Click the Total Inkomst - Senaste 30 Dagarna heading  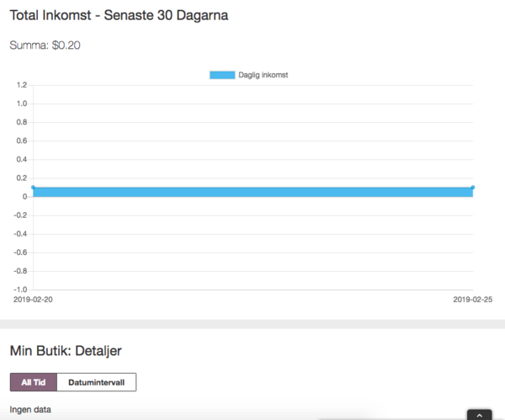click(x=119, y=15)
